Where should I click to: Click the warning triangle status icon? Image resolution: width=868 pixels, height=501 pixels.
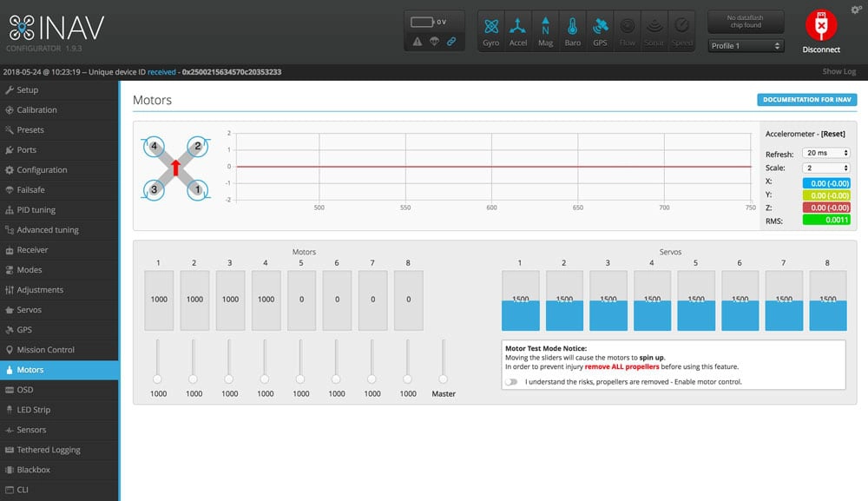click(418, 42)
